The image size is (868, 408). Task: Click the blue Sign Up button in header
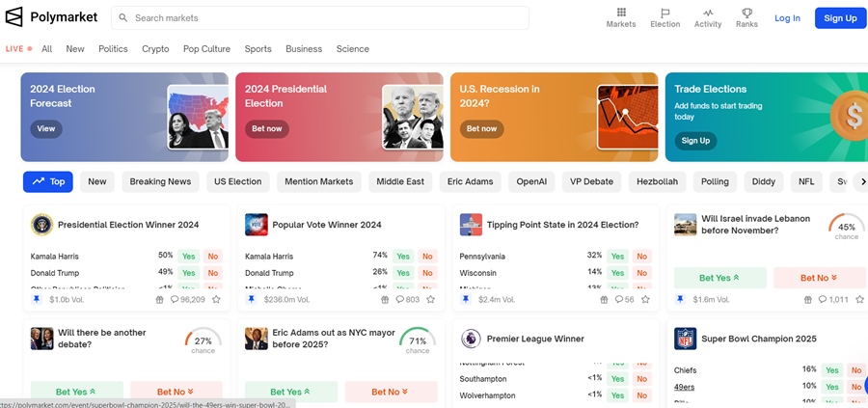(840, 17)
